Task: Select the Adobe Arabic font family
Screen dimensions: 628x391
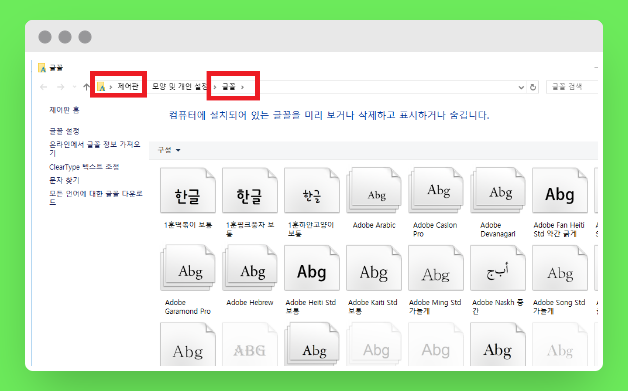Action: click(374, 198)
